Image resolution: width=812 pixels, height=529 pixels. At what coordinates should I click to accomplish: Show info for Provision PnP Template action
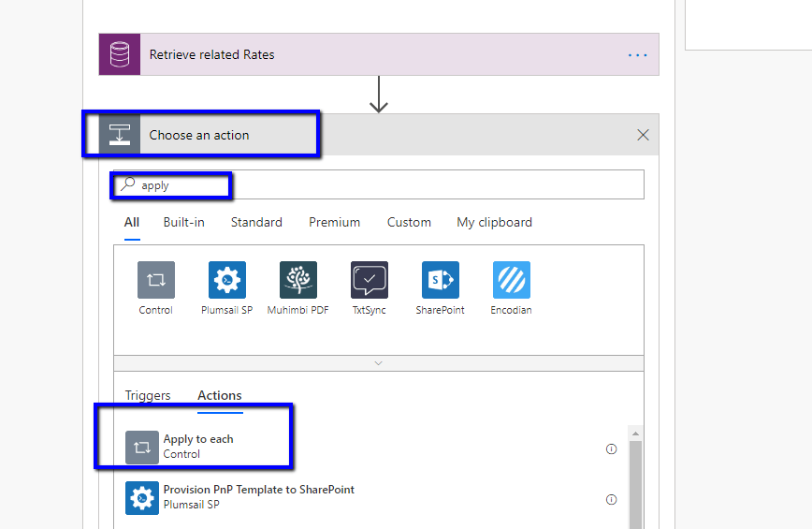(612, 499)
